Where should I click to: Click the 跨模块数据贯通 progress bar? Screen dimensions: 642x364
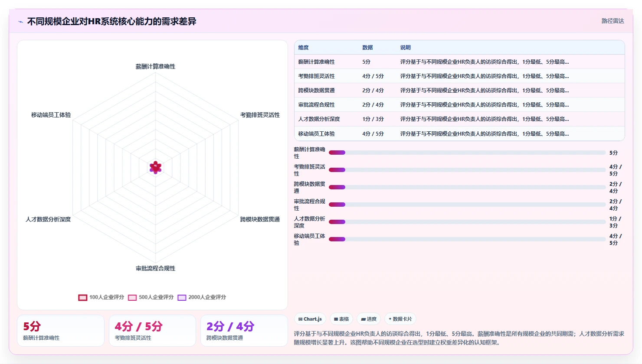(467, 187)
